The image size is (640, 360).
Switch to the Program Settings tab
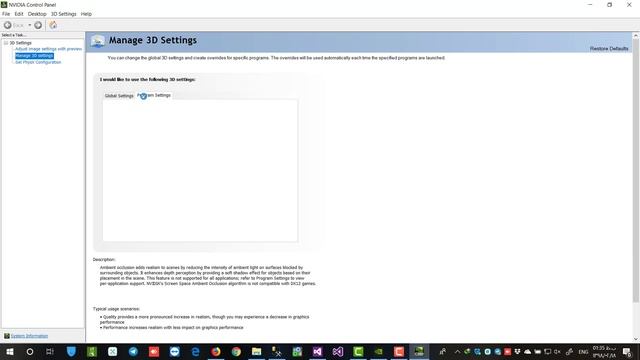click(x=154, y=95)
